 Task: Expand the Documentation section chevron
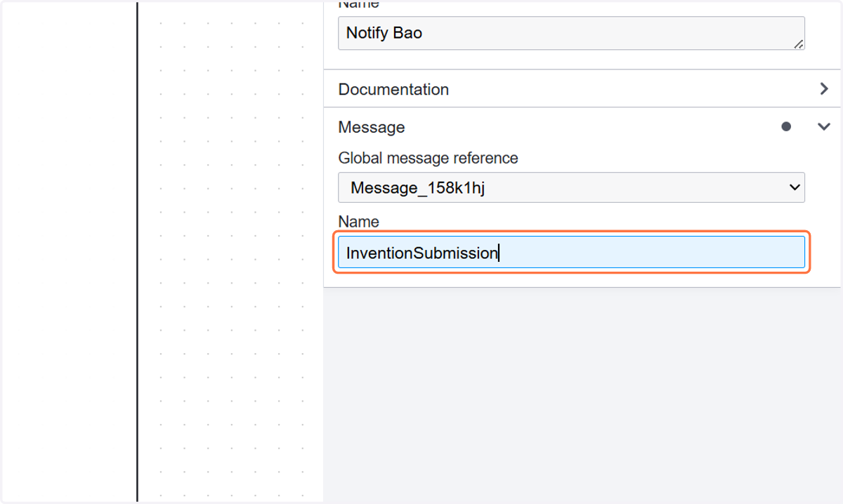coord(824,89)
